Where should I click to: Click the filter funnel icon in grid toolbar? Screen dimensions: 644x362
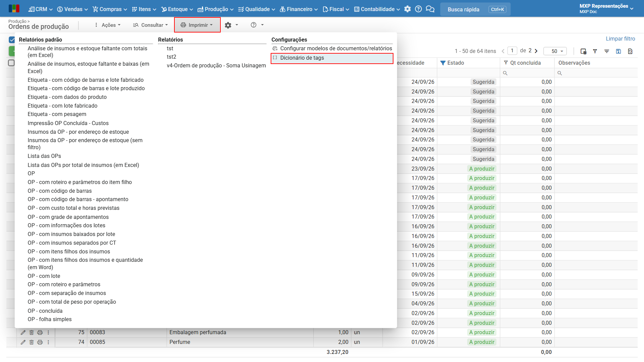pos(595,51)
